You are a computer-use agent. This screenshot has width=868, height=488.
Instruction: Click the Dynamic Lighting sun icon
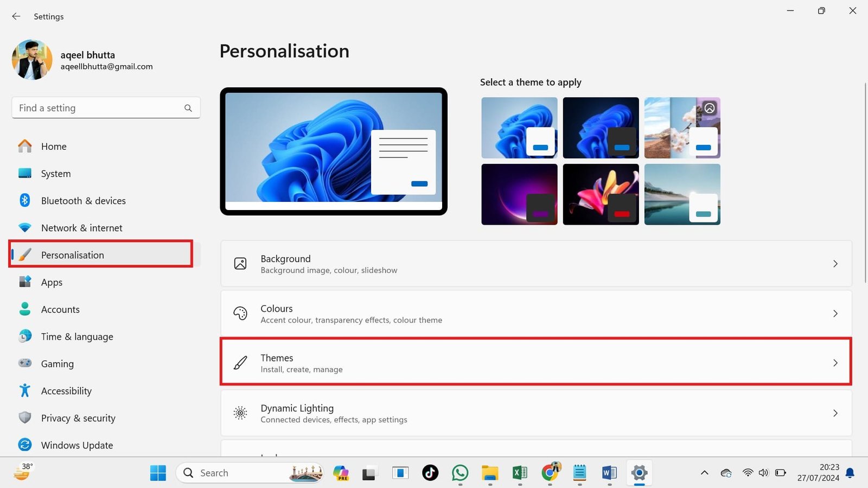coord(240,413)
